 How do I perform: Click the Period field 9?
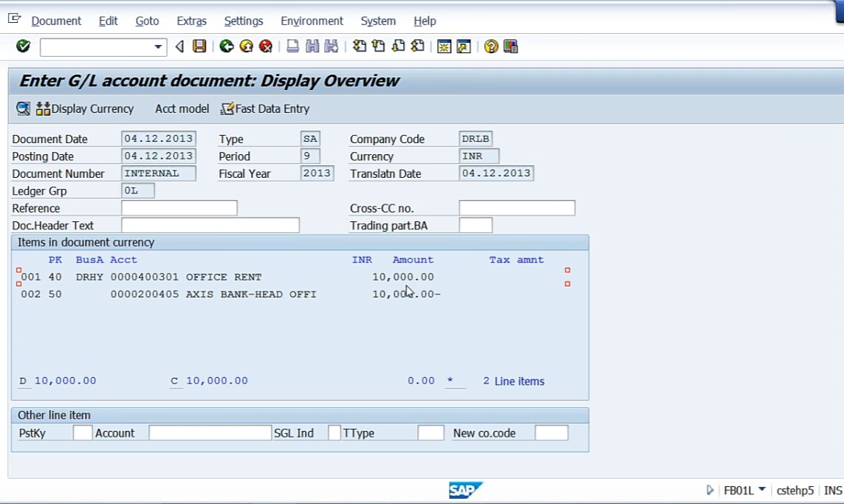310,156
